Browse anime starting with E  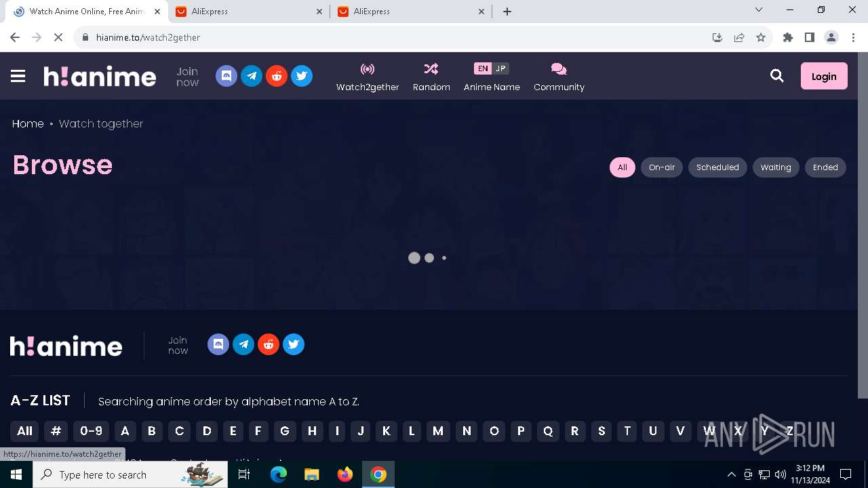[233, 431]
